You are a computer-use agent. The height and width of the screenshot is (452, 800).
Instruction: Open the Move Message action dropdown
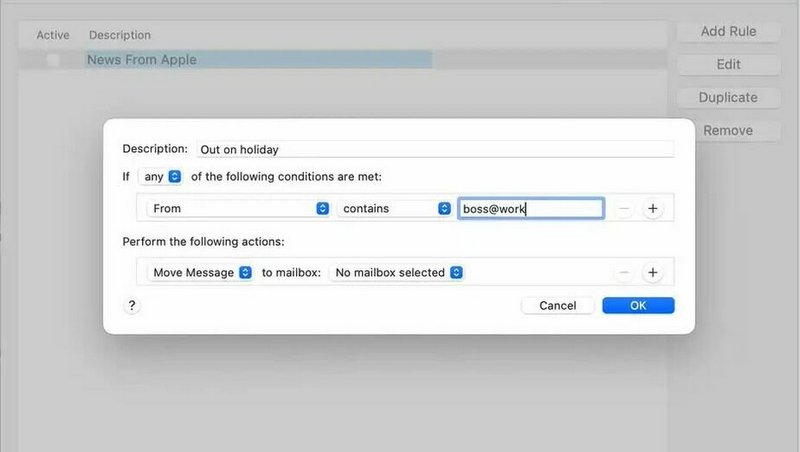pyautogui.click(x=199, y=272)
